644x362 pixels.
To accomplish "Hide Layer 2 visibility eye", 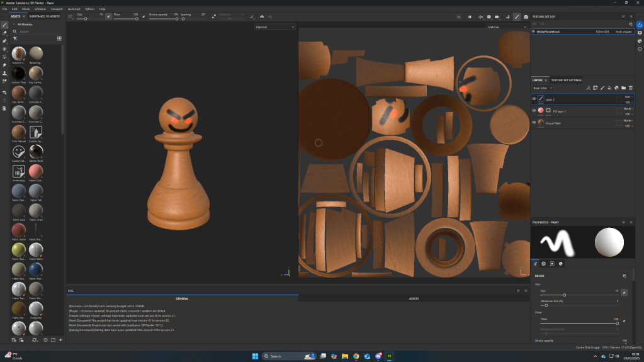I will pos(534,99).
